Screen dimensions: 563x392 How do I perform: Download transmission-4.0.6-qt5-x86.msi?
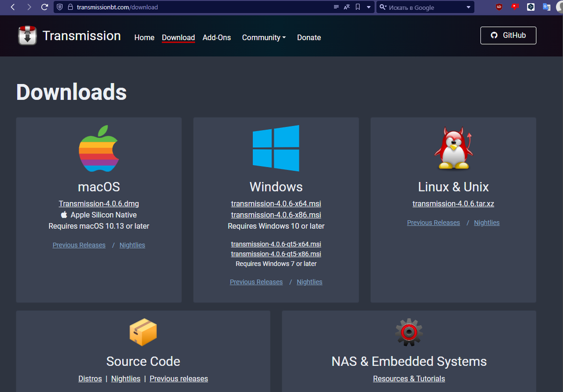coord(276,254)
